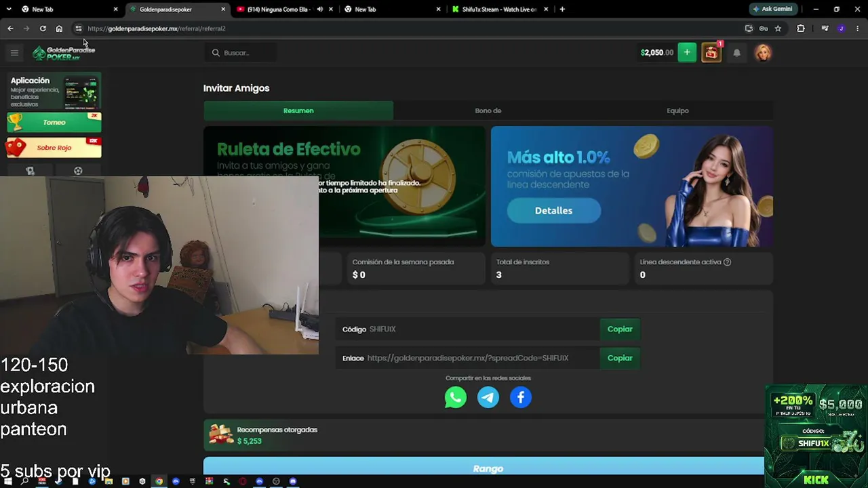
Task: Switch to the first New Tab browser tab
Action: click(61, 9)
